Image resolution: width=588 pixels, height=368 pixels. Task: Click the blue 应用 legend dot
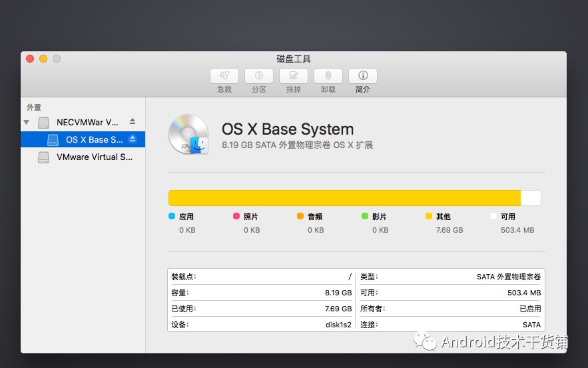pos(172,216)
